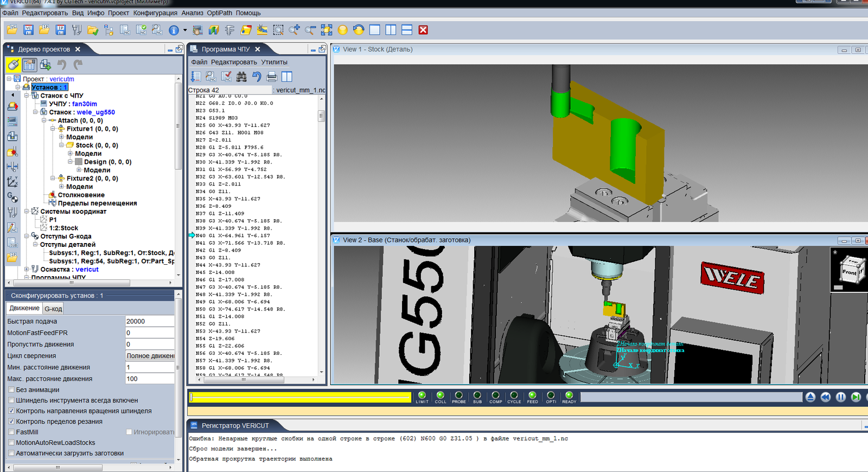Save VC project file icon

click(28, 30)
